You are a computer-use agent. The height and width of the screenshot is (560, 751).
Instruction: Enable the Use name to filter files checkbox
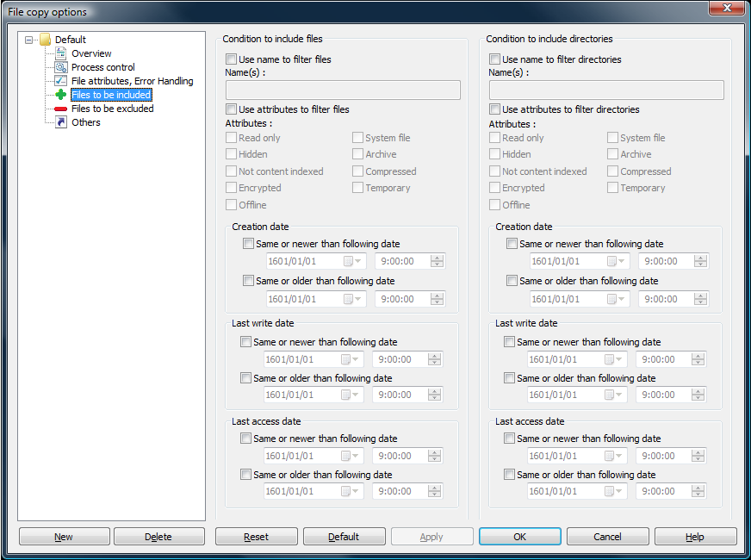pos(230,59)
